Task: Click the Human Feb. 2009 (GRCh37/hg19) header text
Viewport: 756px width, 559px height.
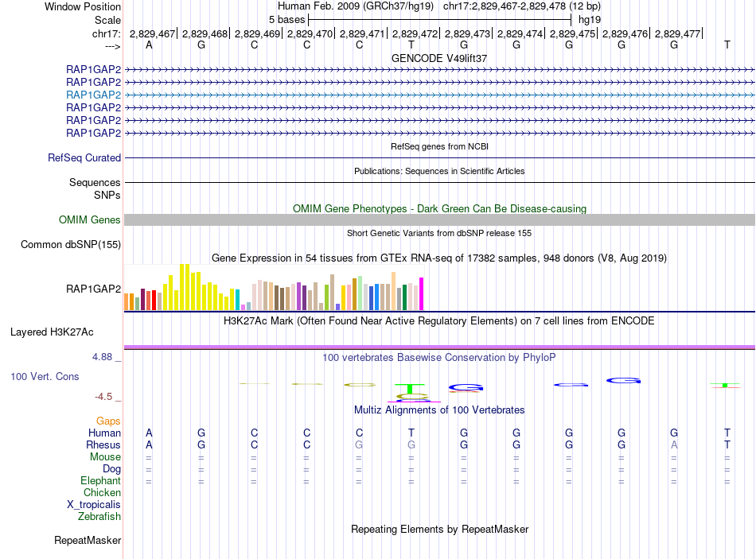Action: click(x=356, y=6)
